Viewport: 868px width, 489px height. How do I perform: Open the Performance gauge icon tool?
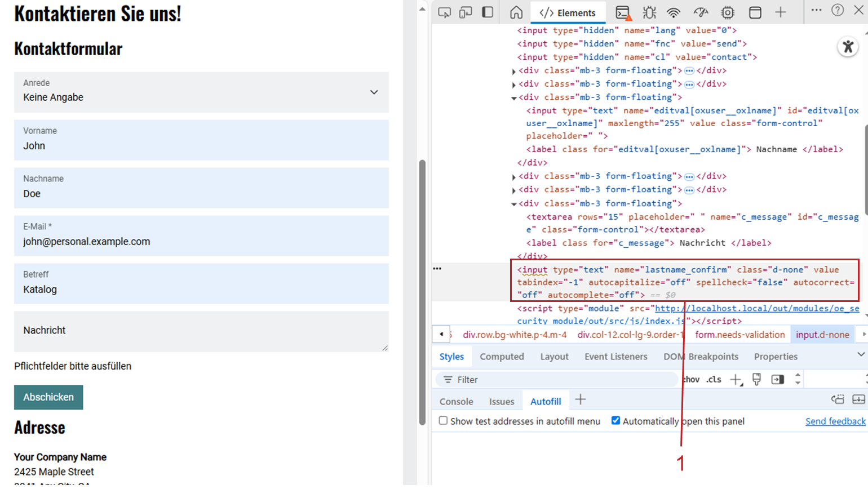pyautogui.click(x=701, y=12)
